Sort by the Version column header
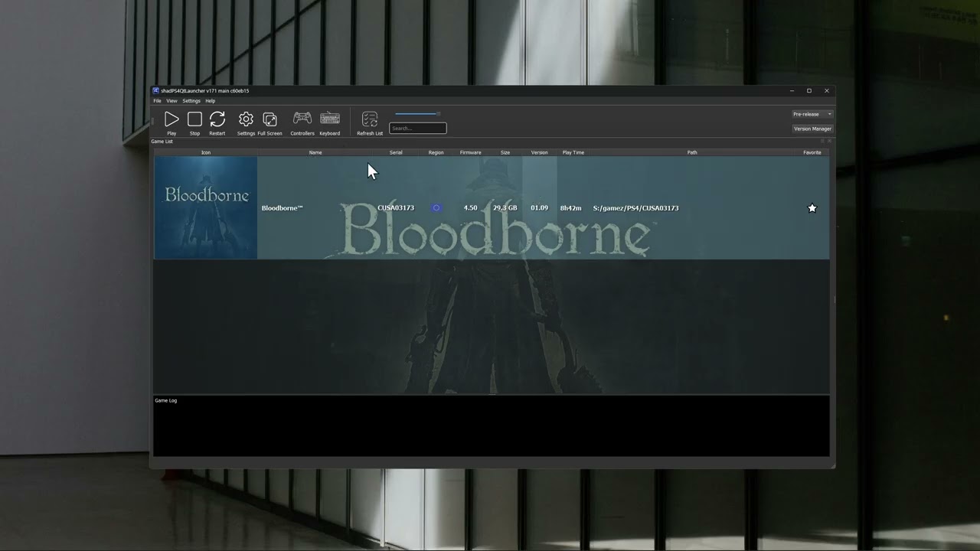 pos(540,152)
